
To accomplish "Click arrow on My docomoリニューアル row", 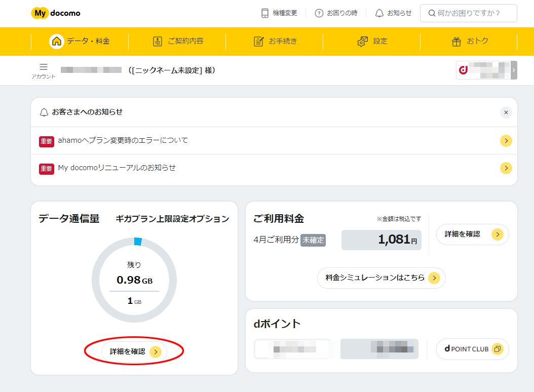I will pos(506,168).
